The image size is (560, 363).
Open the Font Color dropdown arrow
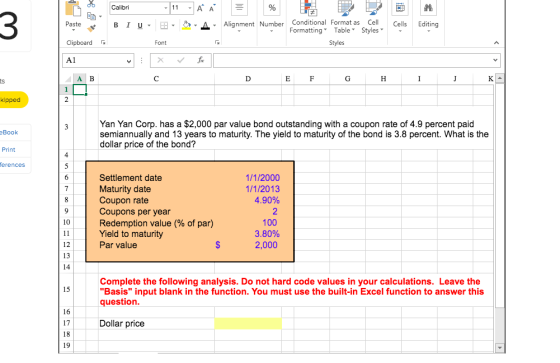(214, 25)
